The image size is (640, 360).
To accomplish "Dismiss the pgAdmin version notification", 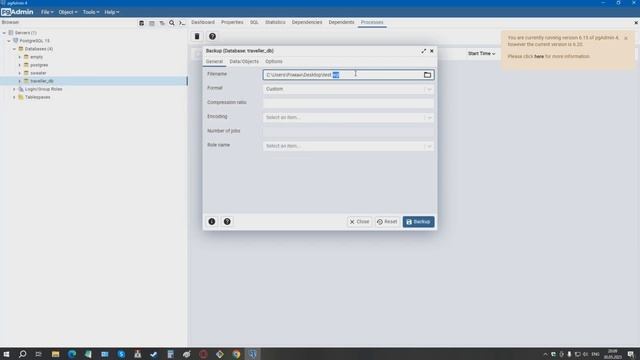I will click(626, 38).
